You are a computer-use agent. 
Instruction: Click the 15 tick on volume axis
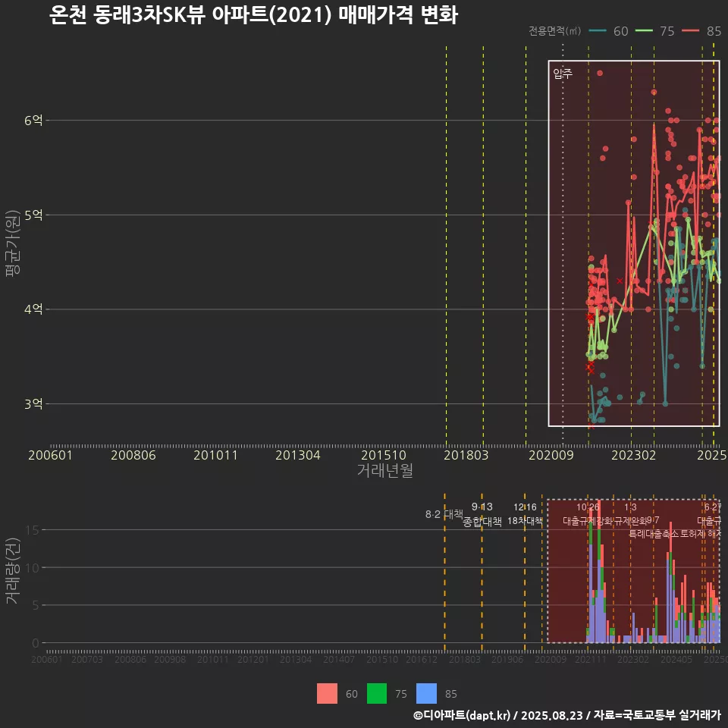point(33,530)
